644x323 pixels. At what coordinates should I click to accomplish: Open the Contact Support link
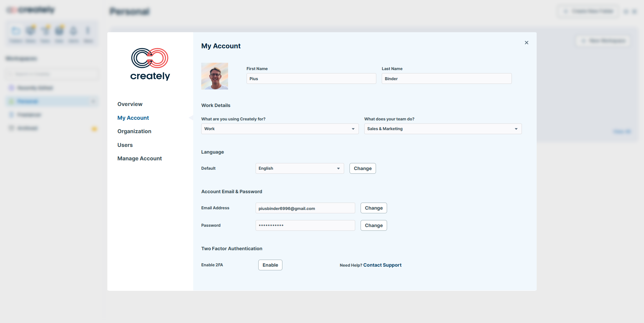[382, 265]
